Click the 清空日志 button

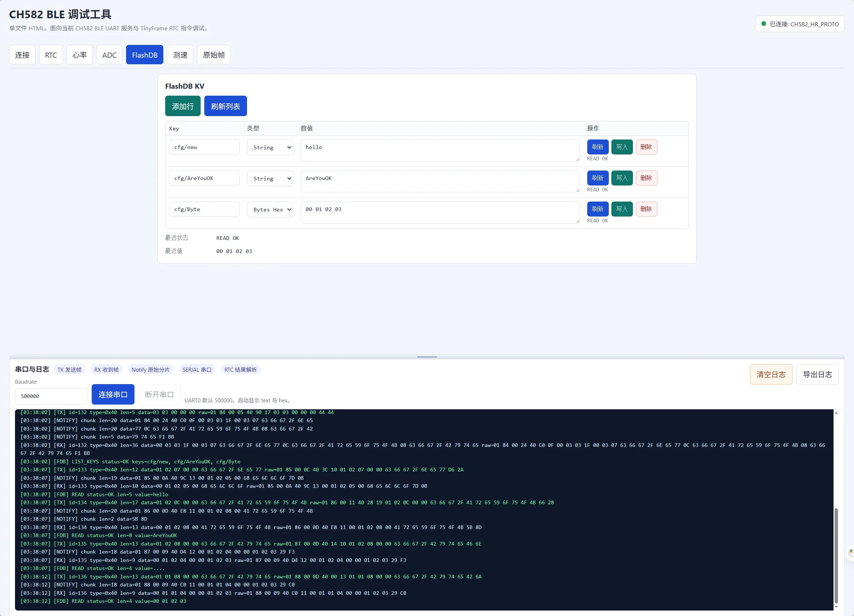(x=771, y=374)
